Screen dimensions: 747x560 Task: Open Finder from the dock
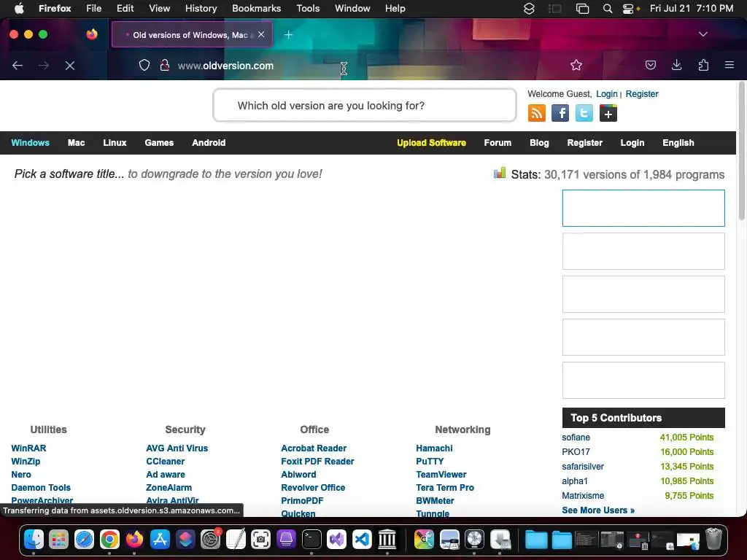point(34,539)
